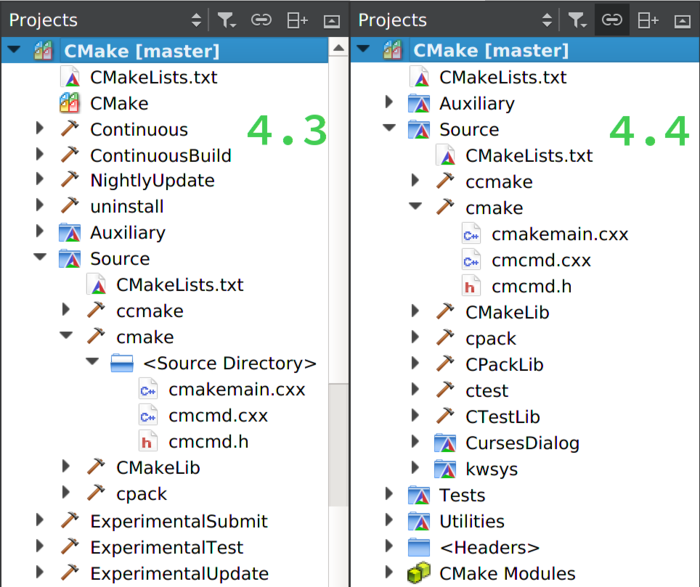Toggle the filter tree button in the 4.4 panel
Image resolution: width=700 pixels, height=587 pixels.
pyautogui.click(x=577, y=19)
